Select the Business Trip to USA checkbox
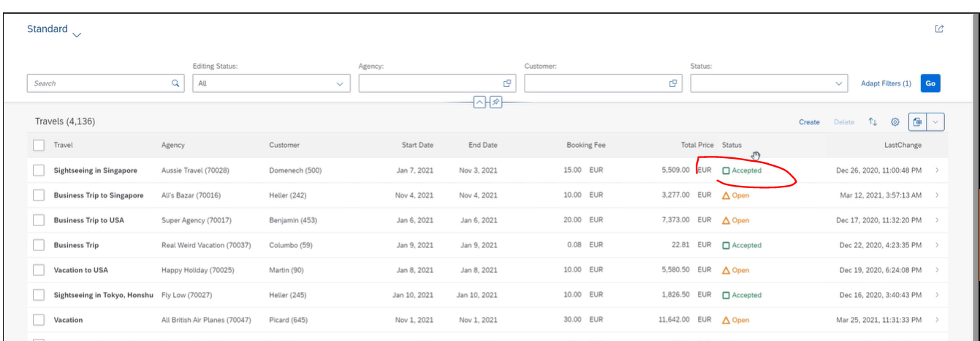The width and height of the screenshot is (980, 341). pos(39,220)
